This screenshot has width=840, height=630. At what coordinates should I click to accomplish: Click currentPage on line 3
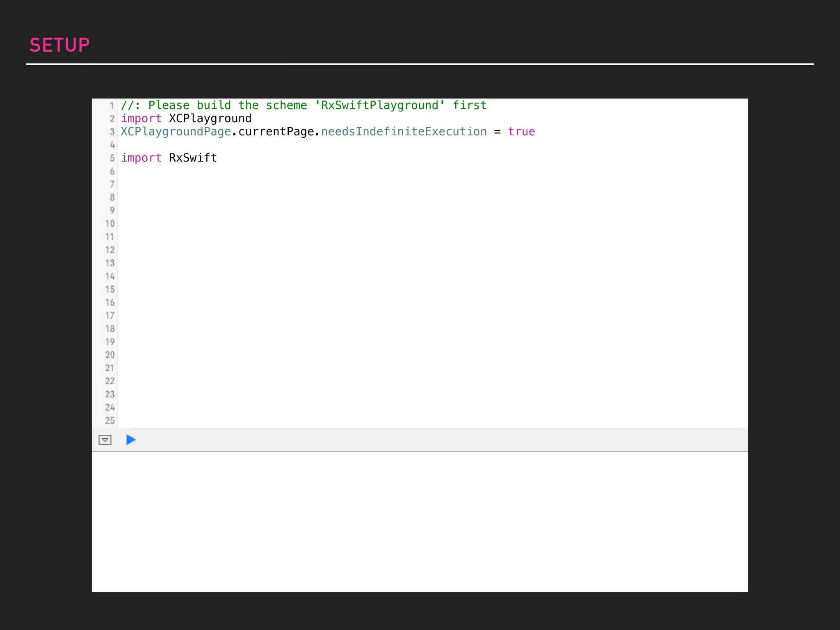point(276,132)
